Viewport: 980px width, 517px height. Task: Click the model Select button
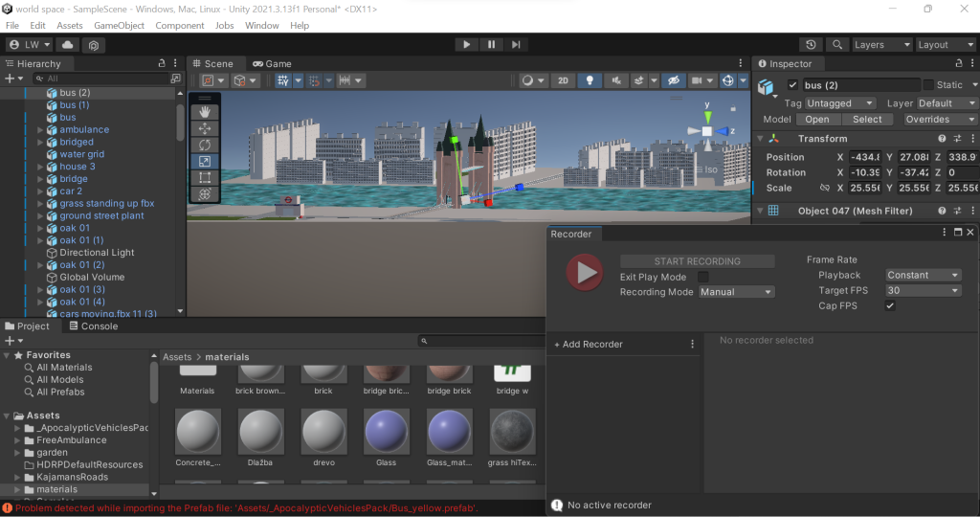click(867, 120)
